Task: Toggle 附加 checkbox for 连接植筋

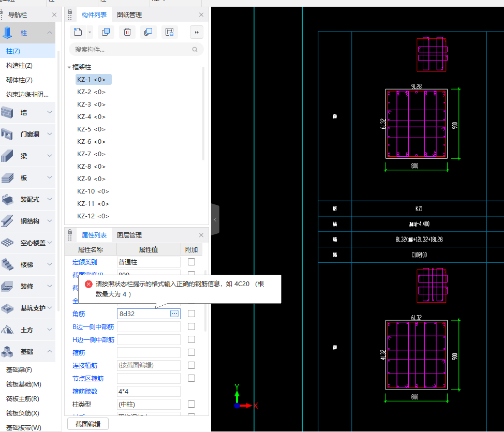Action: tap(191, 365)
